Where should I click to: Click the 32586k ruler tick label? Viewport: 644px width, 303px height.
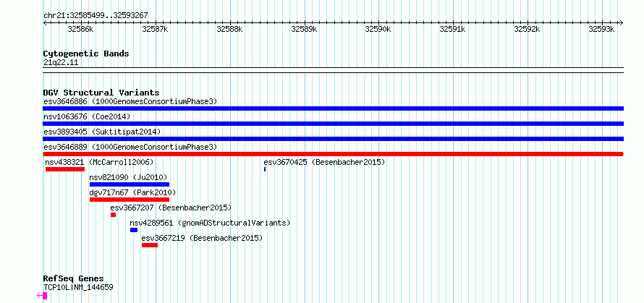coord(81,29)
